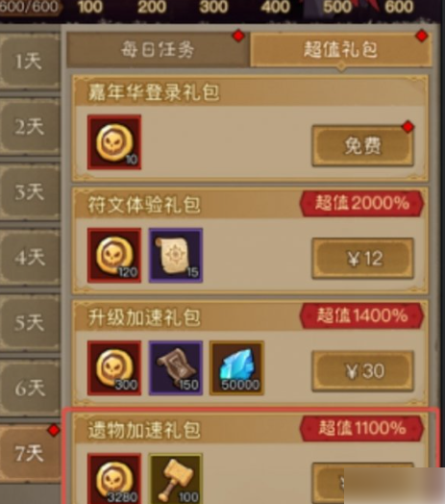Tap the 500 milestone on progress bar
The height and width of the screenshot is (504, 445).
(x=337, y=7)
